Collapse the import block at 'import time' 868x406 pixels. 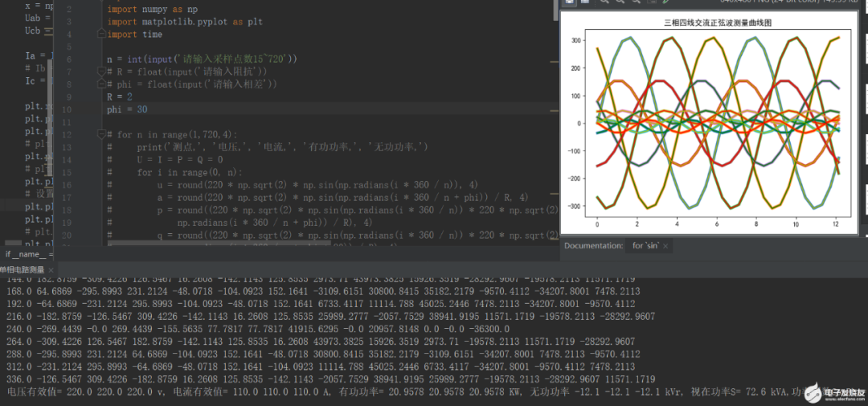[101, 35]
